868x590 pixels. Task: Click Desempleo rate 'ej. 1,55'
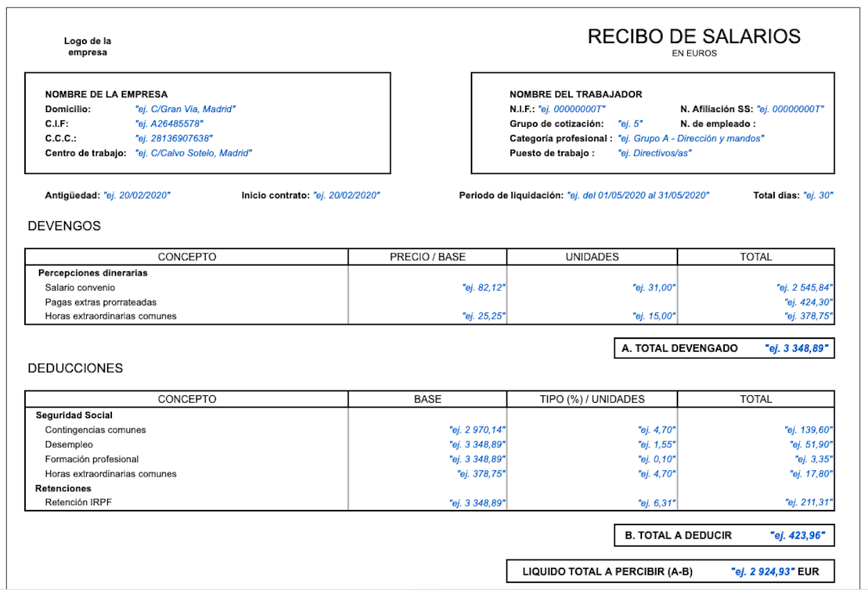click(x=657, y=445)
